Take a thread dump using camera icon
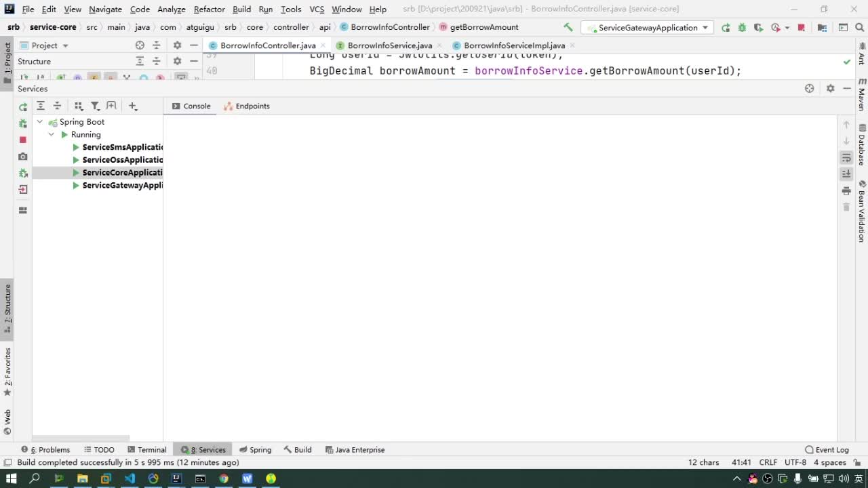Viewport: 868px width, 488px height. 23,157
